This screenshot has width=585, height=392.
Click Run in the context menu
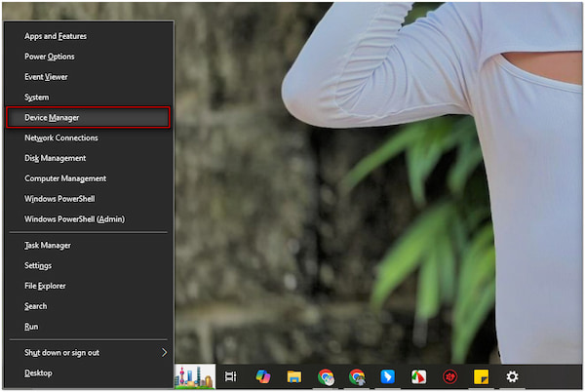tap(32, 327)
